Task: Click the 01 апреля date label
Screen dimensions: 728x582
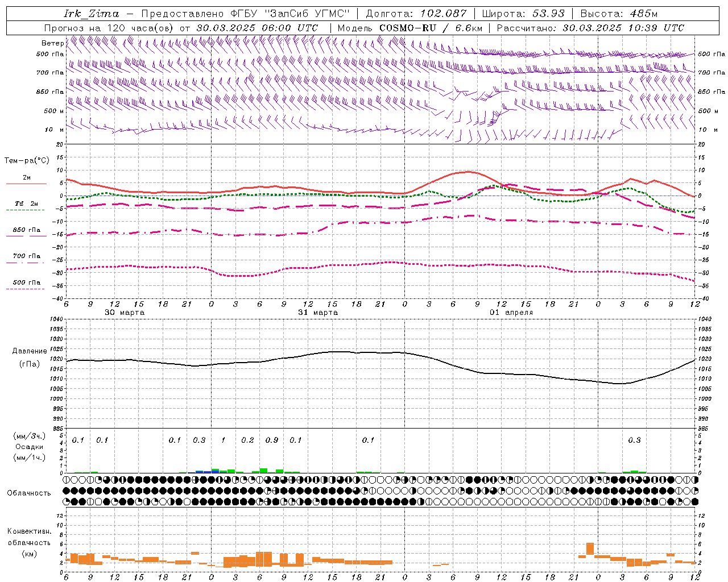Action: point(511,313)
